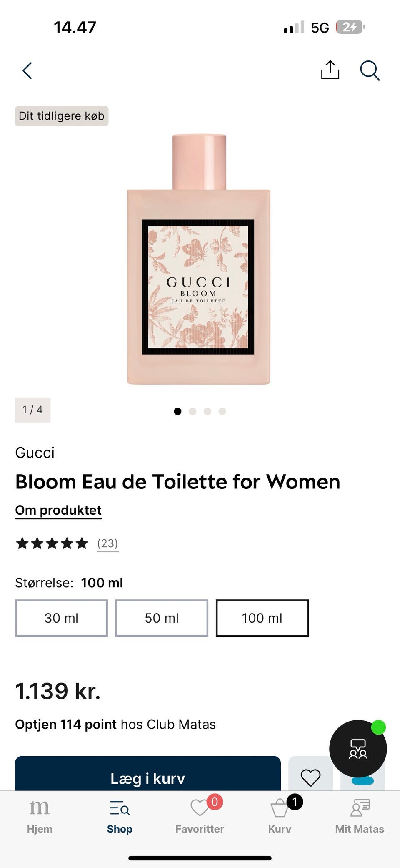Tap the Gucci Bloom bottle image
Screen dimensions: 400x868
199,259
